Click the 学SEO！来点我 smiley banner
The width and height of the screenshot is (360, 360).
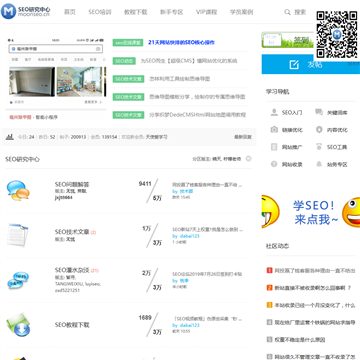click(311, 212)
